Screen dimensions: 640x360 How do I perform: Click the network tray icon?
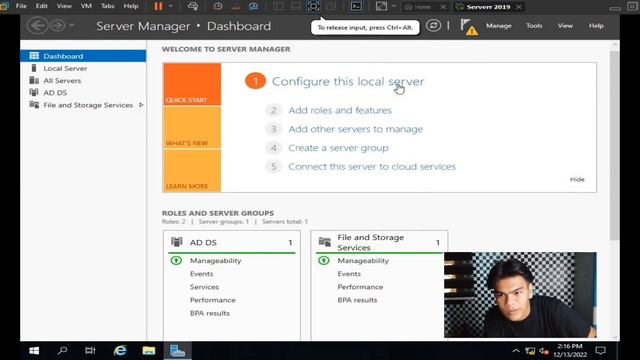click(530, 351)
